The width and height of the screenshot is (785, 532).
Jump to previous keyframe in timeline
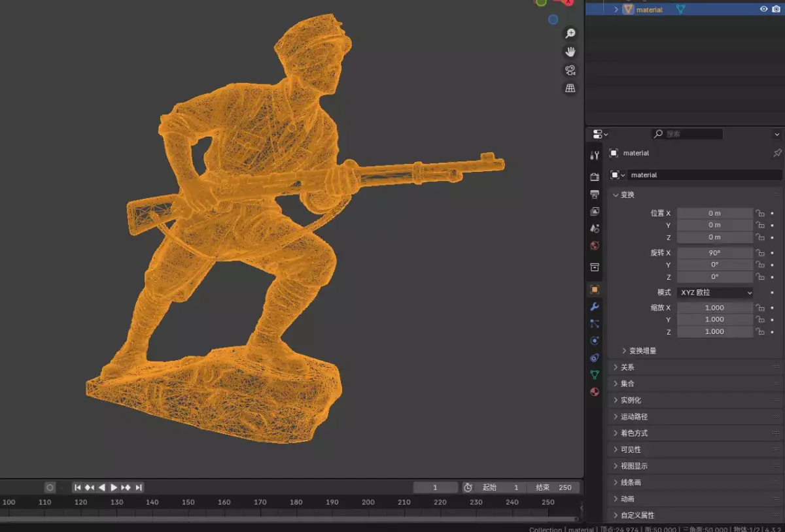(x=90, y=488)
